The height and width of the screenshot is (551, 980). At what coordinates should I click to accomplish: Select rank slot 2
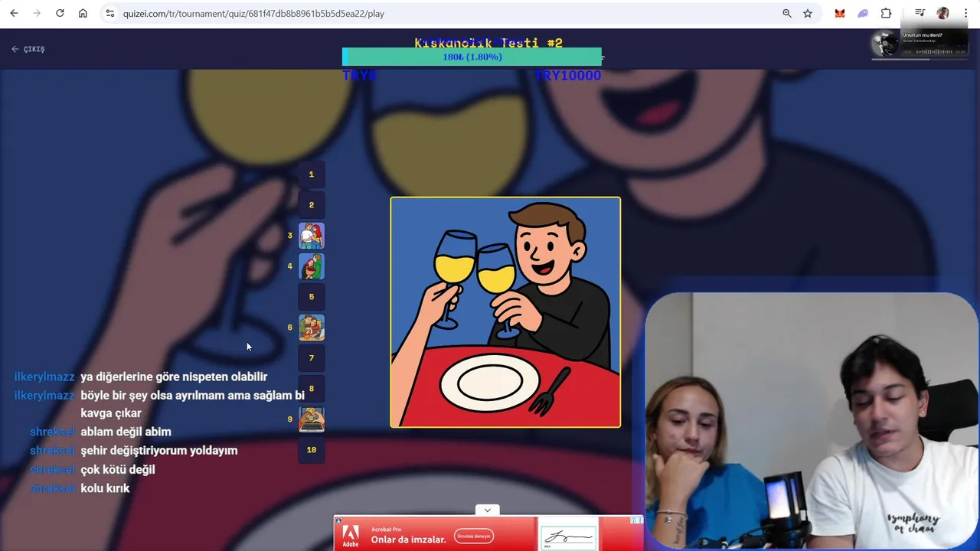312,205
